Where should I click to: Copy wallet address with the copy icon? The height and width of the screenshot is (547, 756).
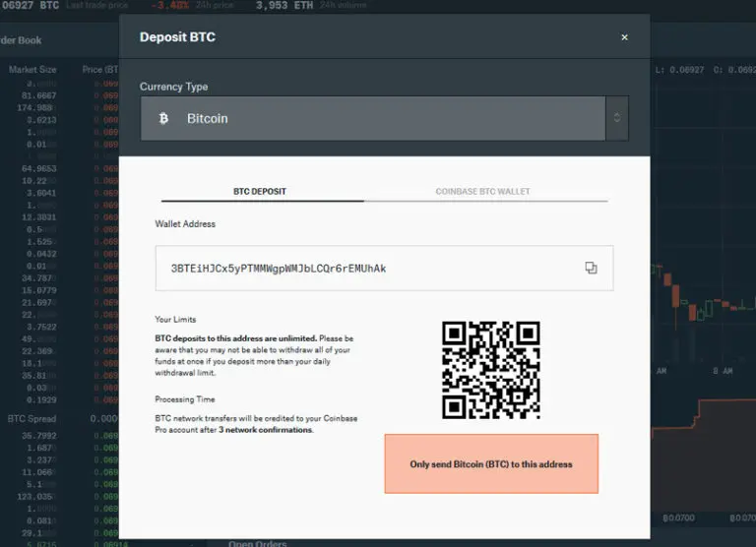pos(591,268)
